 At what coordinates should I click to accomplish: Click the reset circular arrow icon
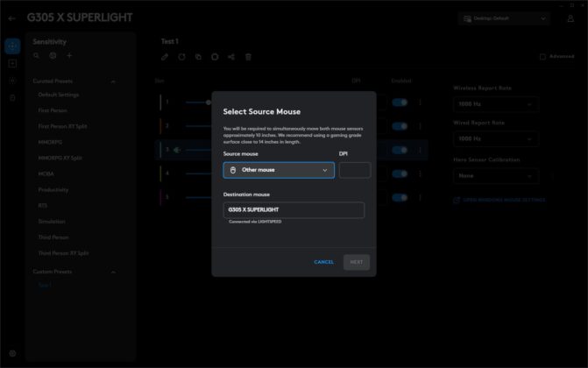tap(182, 57)
